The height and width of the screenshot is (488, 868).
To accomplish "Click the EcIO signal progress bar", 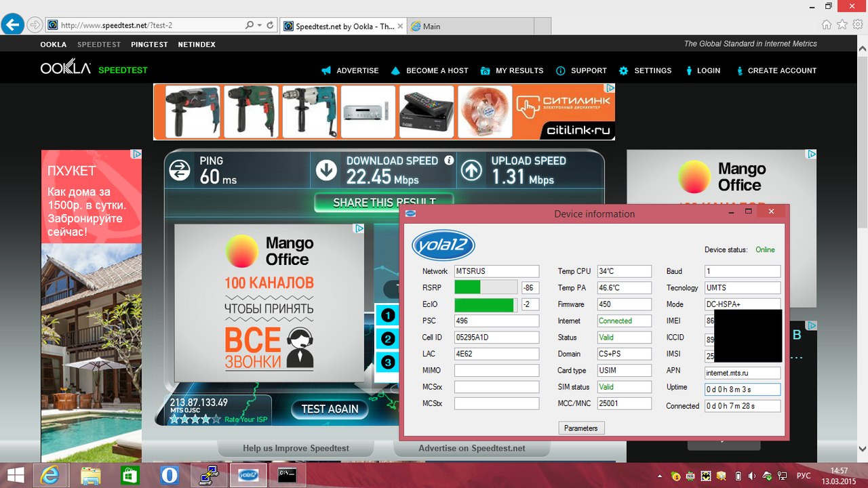I will (486, 304).
